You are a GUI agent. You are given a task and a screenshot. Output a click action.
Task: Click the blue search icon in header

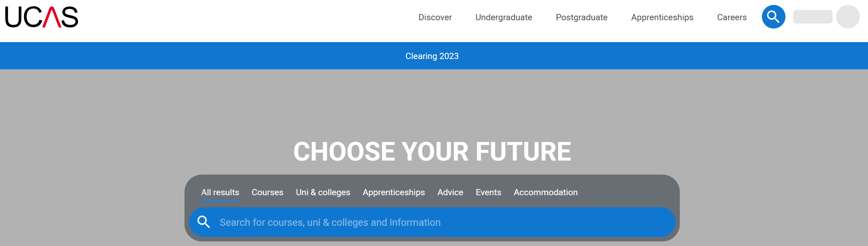point(773,17)
